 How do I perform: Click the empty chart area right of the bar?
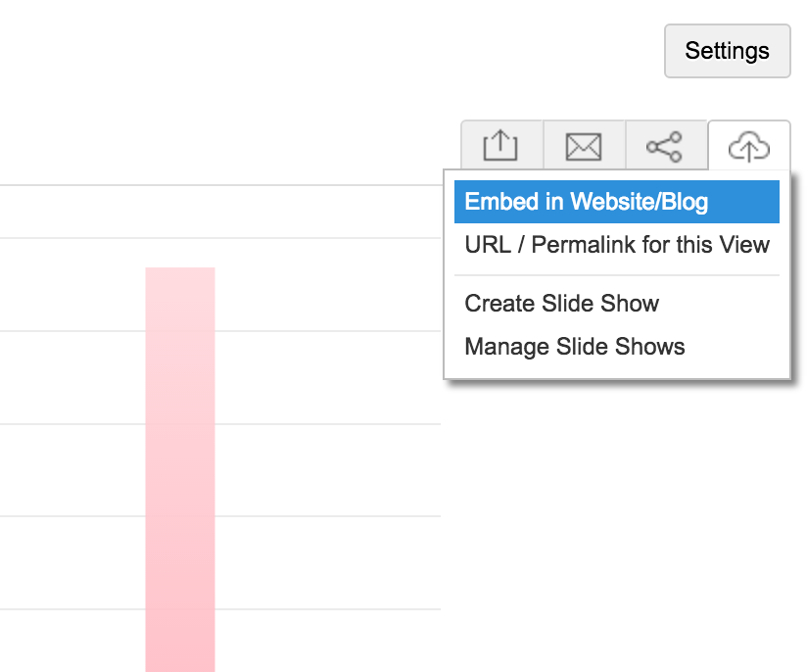pyautogui.click(x=323, y=470)
